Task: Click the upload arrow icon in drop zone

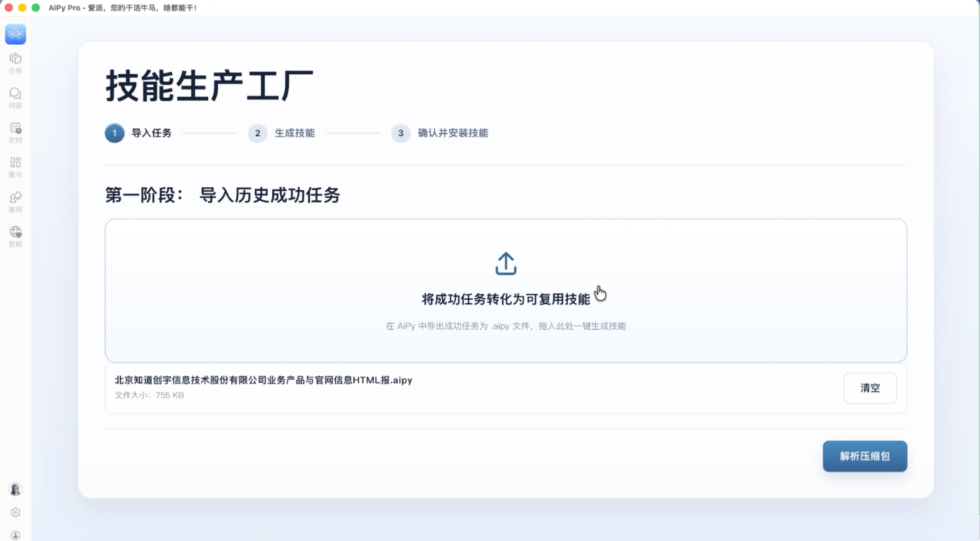Action: click(x=506, y=264)
